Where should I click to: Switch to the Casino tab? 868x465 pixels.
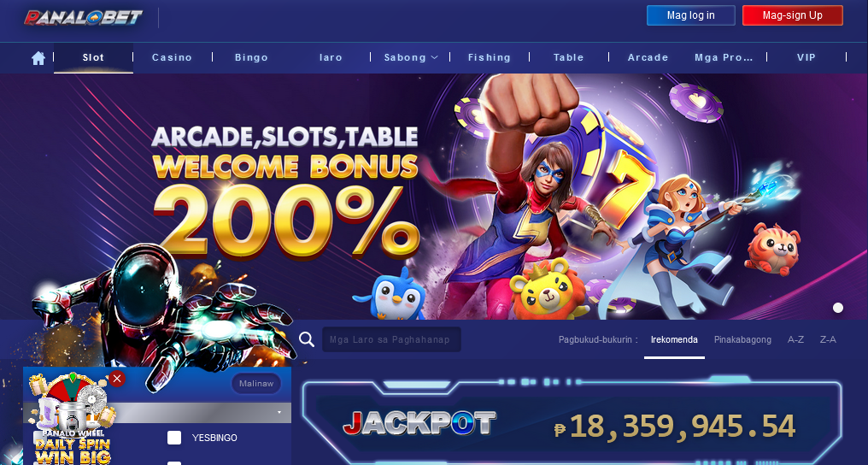(173, 57)
